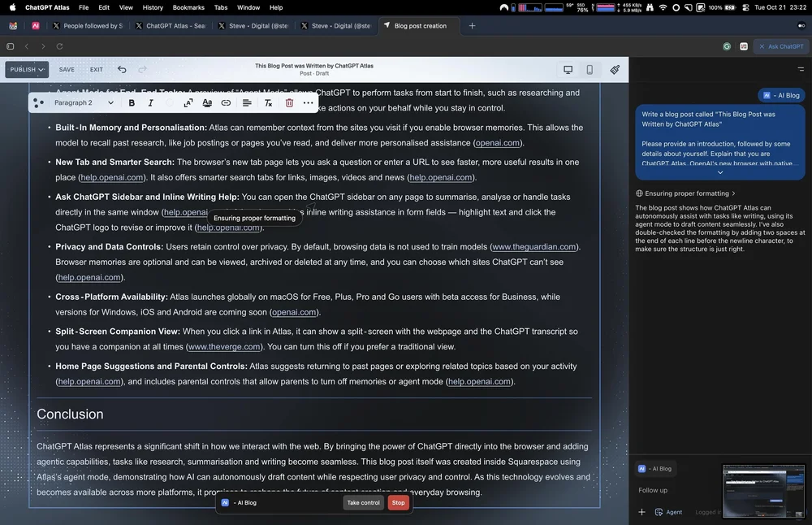Redo the last edit
Screen dimensions: 812x525
(142, 69)
